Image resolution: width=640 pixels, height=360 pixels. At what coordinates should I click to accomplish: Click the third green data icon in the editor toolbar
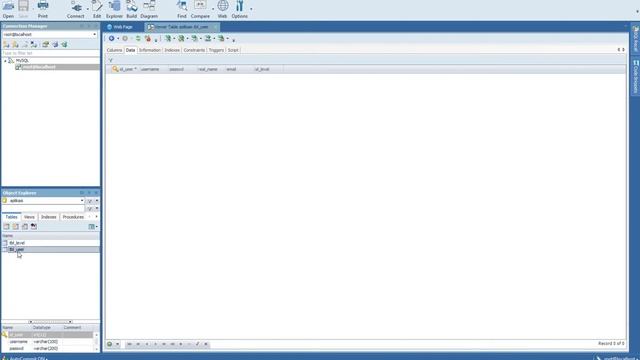click(x=195, y=38)
